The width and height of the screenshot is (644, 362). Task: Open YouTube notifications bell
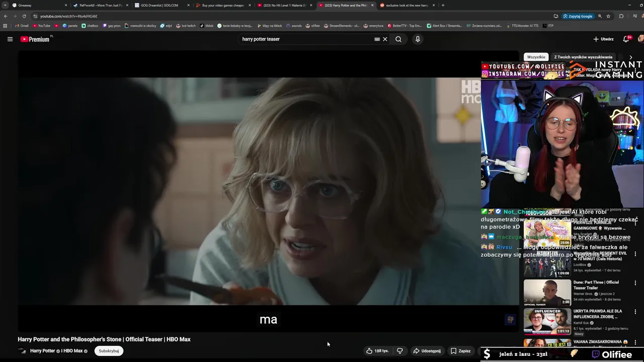click(626, 39)
